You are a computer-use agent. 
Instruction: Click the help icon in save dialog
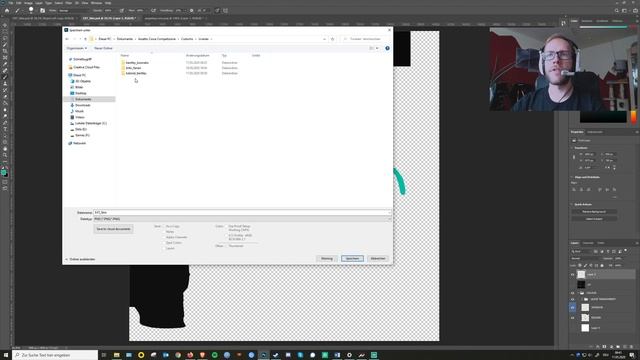point(387,48)
